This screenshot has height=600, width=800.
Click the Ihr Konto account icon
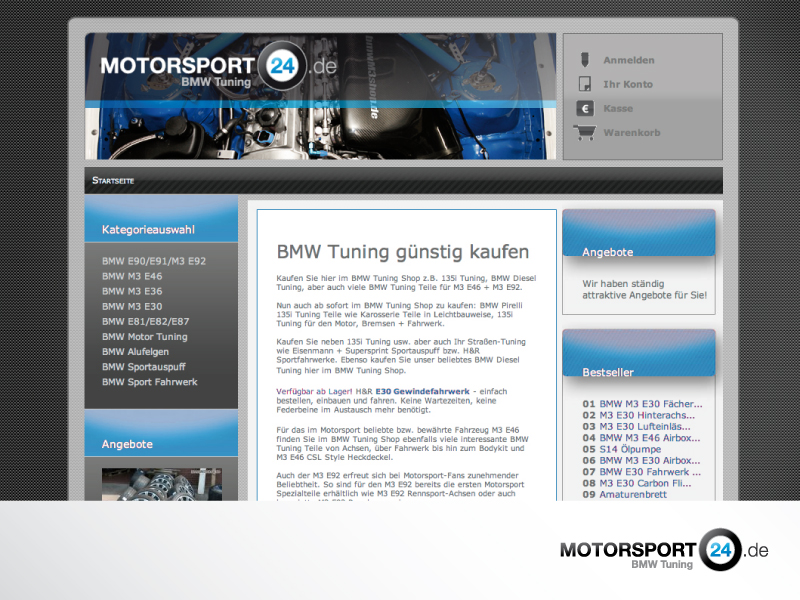click(585, 84)
